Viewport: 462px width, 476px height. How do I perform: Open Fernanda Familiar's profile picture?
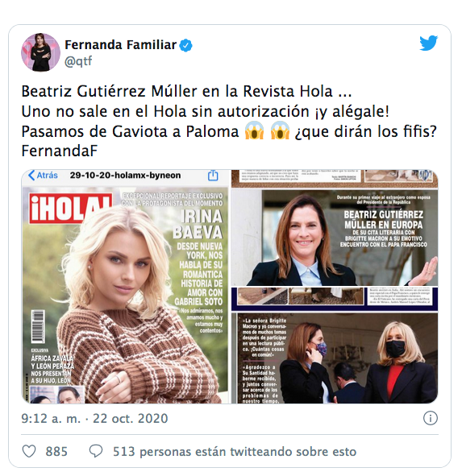point(40,52)
